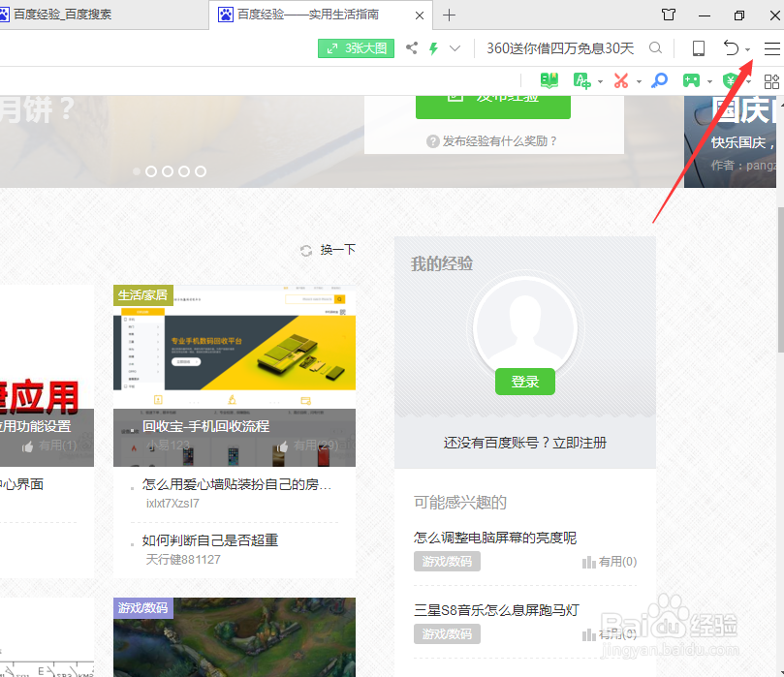
Task: Click the thumbs-up 有用(29) icon
Action: [283, 446]
